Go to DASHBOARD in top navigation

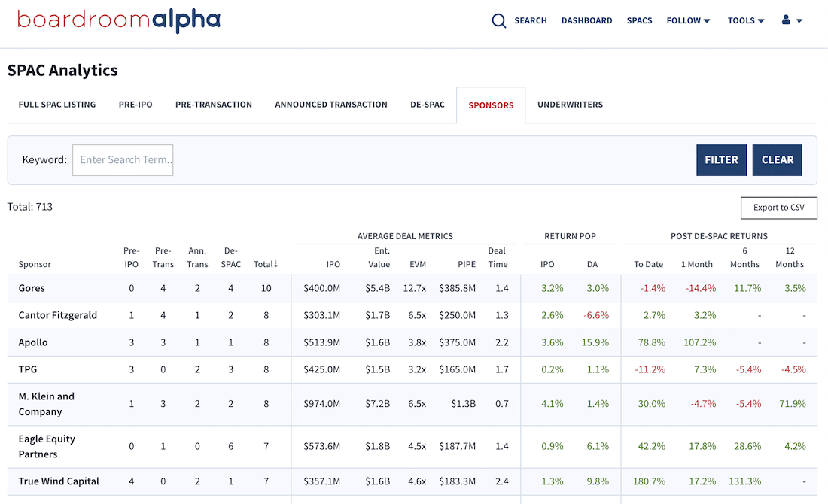coord(586,20)
